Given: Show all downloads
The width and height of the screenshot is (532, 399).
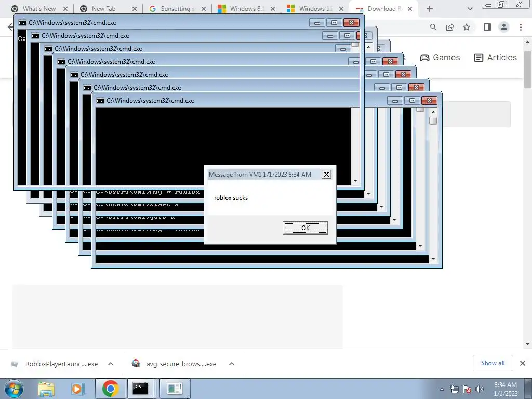Looking at the screenshot, I should [x=493, y=363].
